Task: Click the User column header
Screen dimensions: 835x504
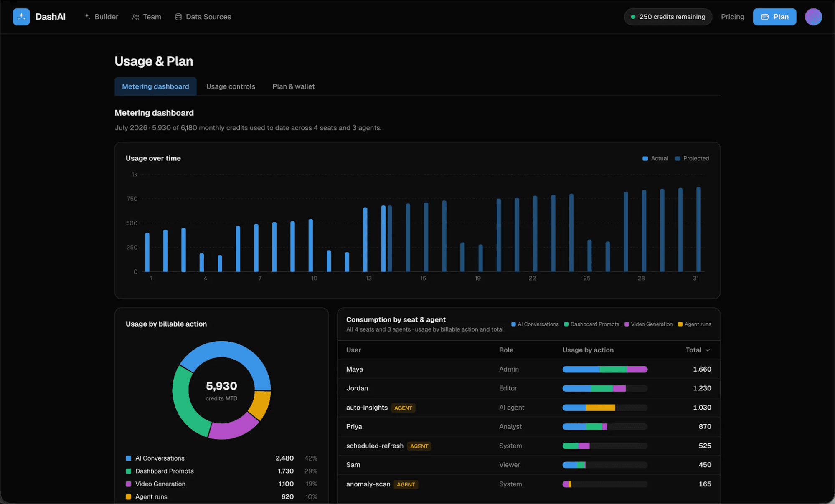Action: 353,350
